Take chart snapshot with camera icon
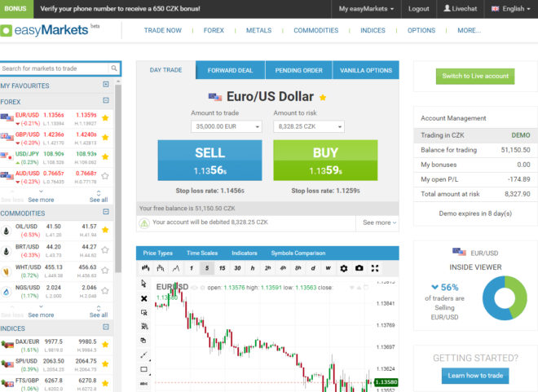 (x=359, y=268)
